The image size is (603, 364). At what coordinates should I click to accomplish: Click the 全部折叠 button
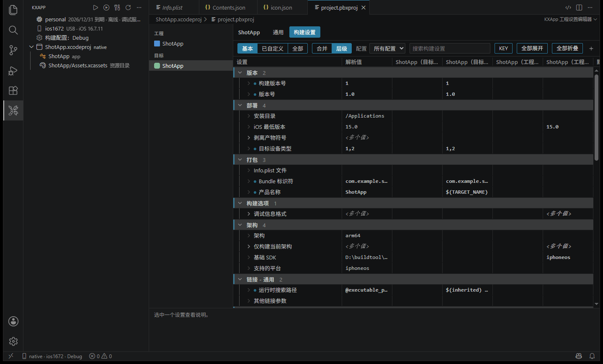(x=567, y=49)
